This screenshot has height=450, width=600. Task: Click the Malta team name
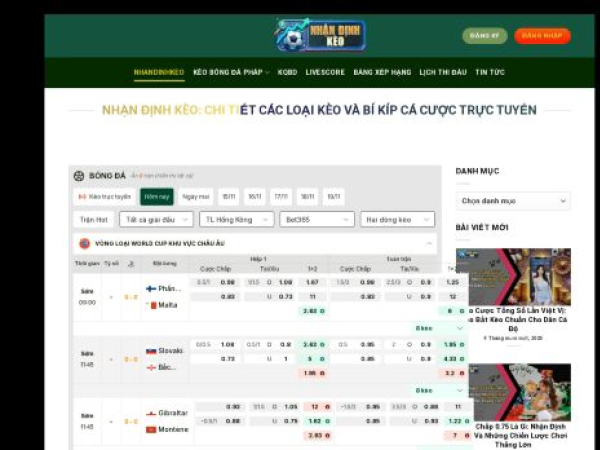coord(168,305)
